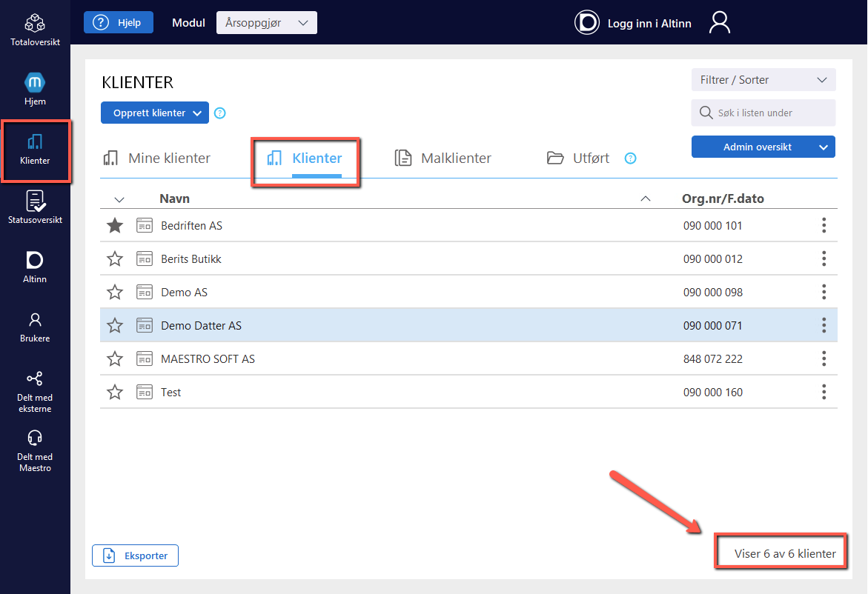Open more options for Demo Datter AS
Screen dimensions: 868x594
point(824,325)
